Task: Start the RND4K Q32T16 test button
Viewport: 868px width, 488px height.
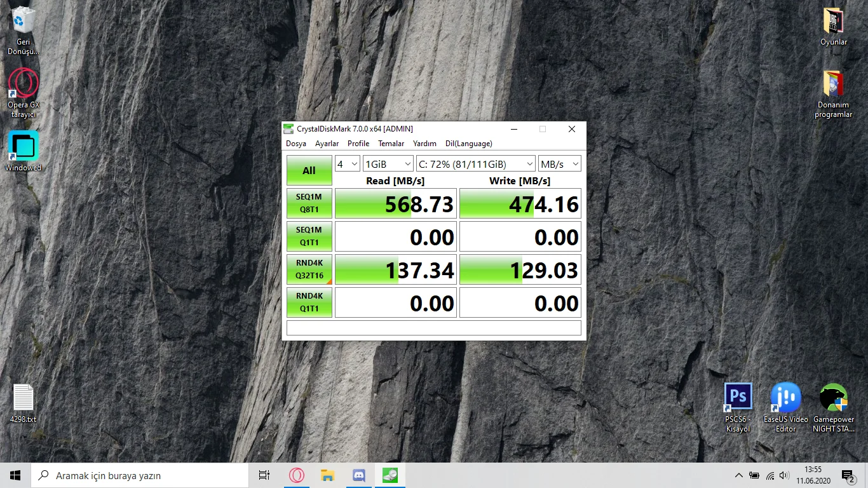Action: click(x=309, y=269)
